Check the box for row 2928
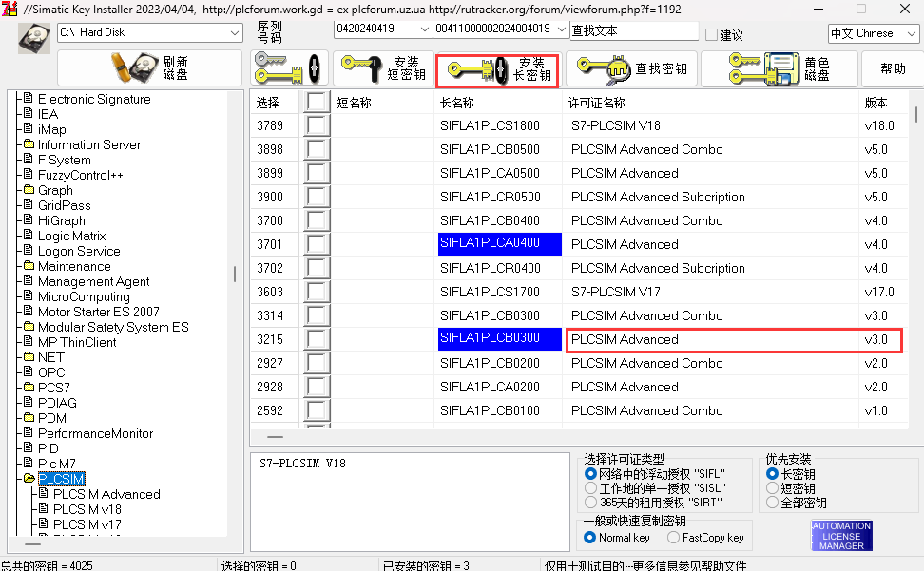The height and width of the screenshot is (571, 924). click(x=317, y=387)
